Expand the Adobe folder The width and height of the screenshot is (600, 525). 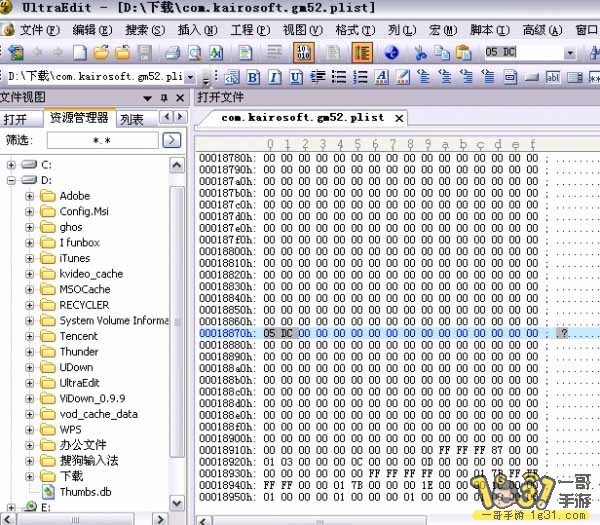click(x=29, y=196)
